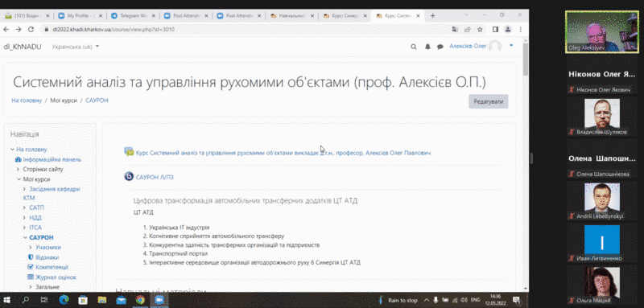Viewport: 644px width, 308px height.
Task: Switch to the Навчальний browser tab
Action: [291, 15]
